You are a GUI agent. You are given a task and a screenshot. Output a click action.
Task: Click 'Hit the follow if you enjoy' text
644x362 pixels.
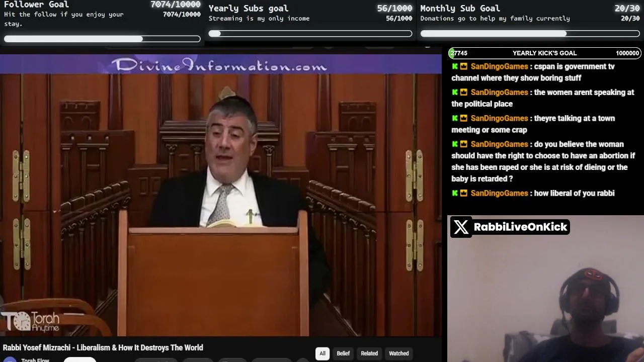point(64,19)
